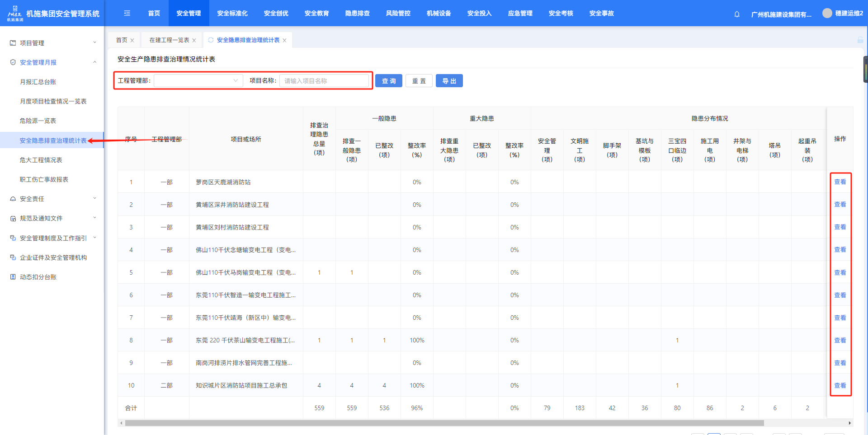The height and width of the screenshot is (435, 868).
Task: Open the notification bell
Action: (737, 14)
